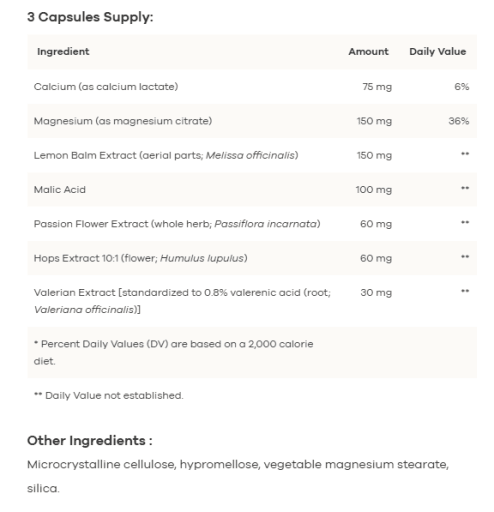The width and height of the screenshot is (494, 512).
Task: Select the Malic Acid row
Action: (252, 190)
